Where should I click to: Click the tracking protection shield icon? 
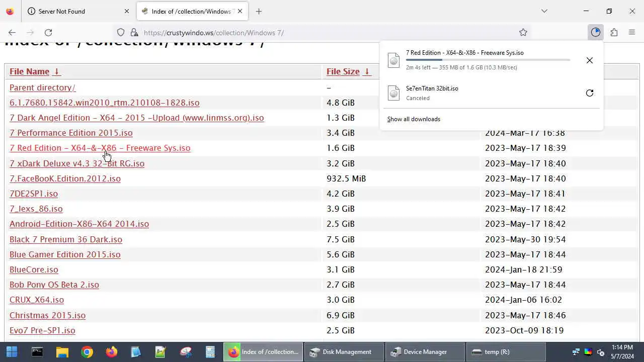click(x=121, y=32)
